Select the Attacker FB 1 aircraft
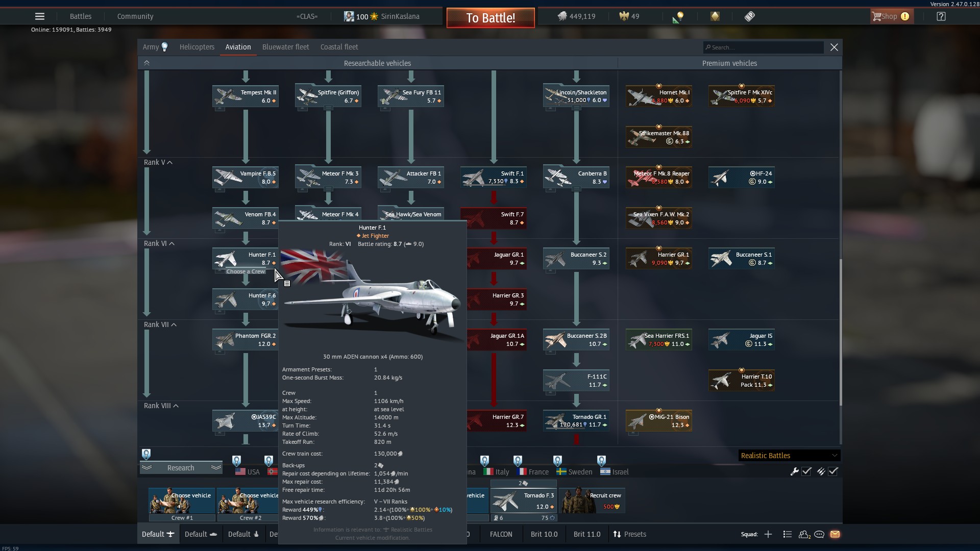Screen dimensions: 980x551 tap(411, 178)
